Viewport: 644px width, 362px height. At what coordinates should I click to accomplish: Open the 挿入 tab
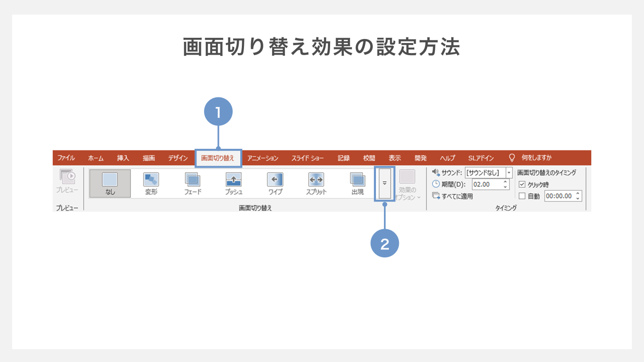click(123, 158)
